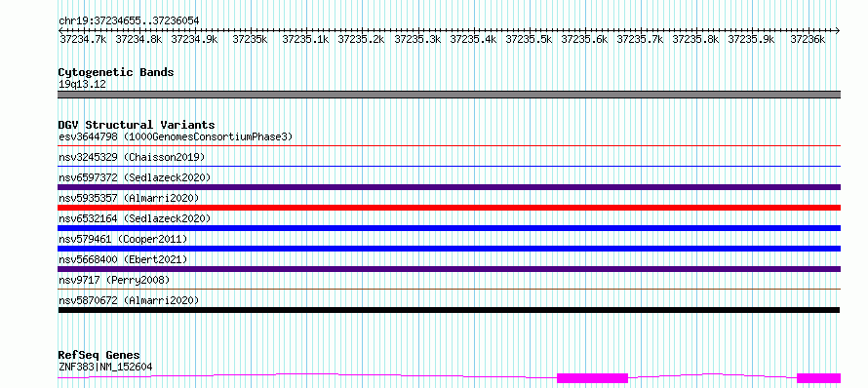Open variant nsv9717 Perry2008 label
The height and width of the screenshot is (388, 868).
coord(114,280)
